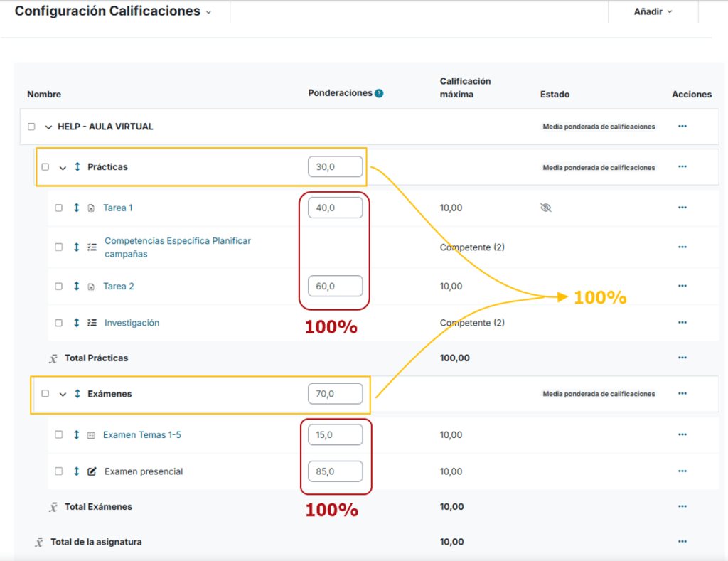Collapse the Prácticas category chevron
Viewport: 728px width, 561px height.
(63, 168)
